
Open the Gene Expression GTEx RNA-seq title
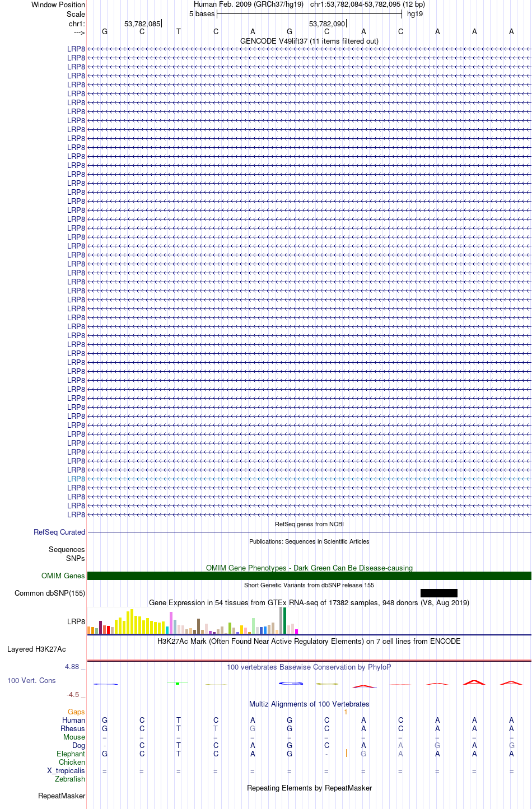click(x=309, y=602)
